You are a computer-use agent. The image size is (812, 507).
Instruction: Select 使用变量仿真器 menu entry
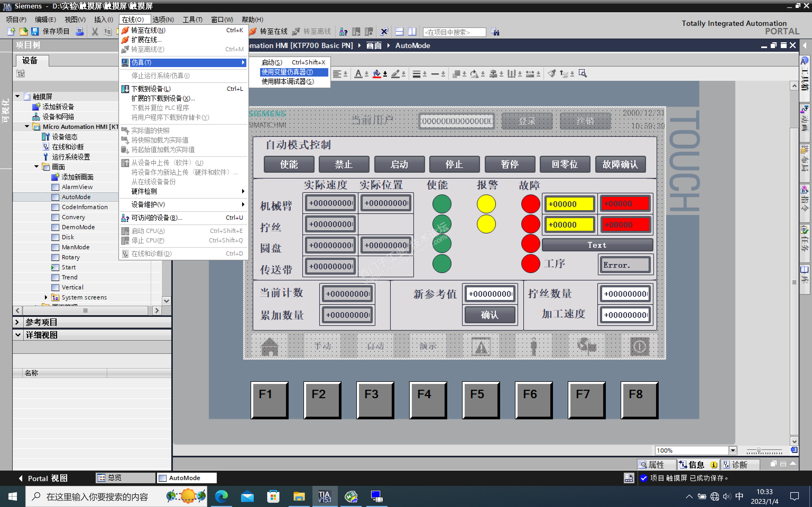coord(288,72)
